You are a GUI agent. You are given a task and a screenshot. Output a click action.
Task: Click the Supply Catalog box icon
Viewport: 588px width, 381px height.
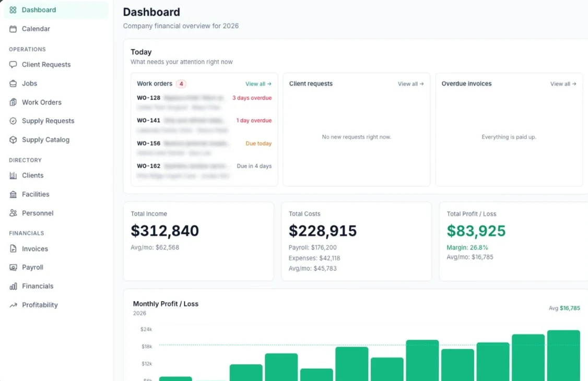point(13,140)
